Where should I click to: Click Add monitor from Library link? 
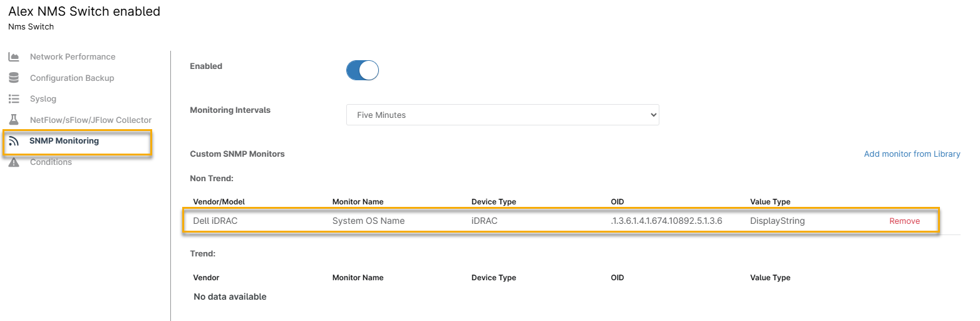[x=912, y=154]
